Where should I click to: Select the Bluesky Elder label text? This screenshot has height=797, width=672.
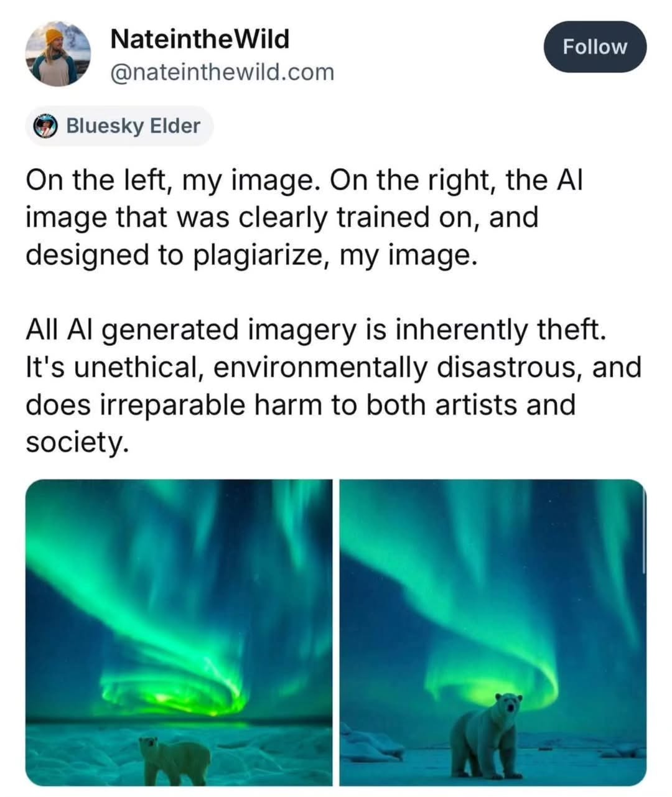point(133,126)
